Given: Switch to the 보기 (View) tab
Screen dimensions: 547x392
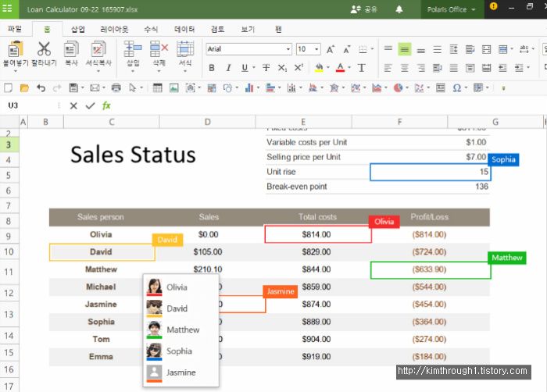Looking at the screenshot, I should click(x=248, y=30).
